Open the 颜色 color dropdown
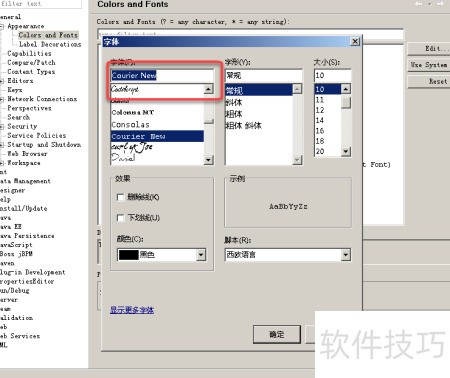Viewport: 450px width, 378px height. (201, 255)
